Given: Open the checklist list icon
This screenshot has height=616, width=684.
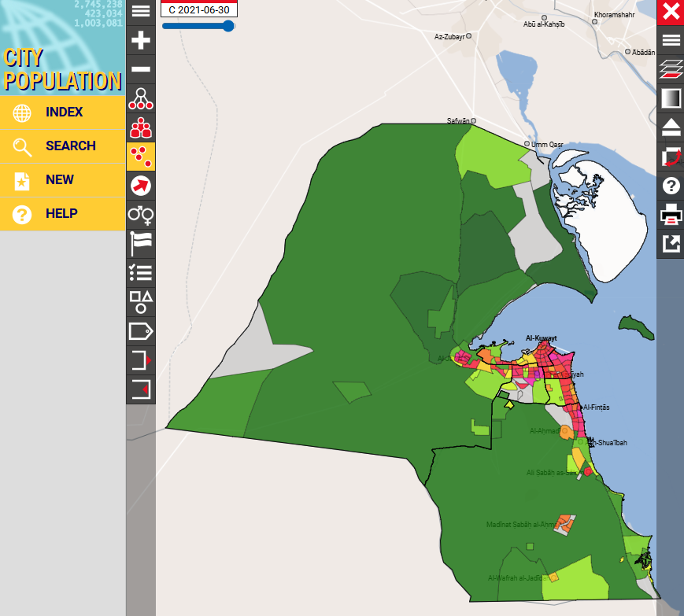Looking at the screenshot, I should coord(140,273).
